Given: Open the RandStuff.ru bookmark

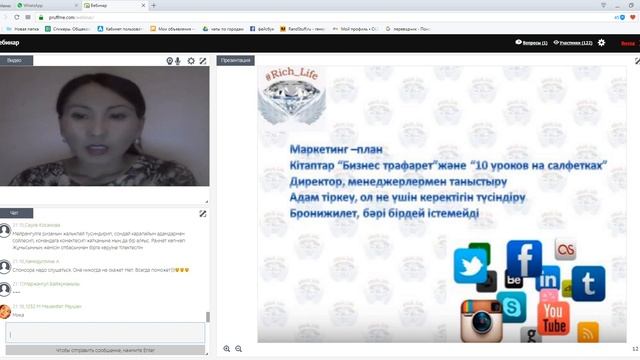Looking at the screenshot, I should (302, 29).
